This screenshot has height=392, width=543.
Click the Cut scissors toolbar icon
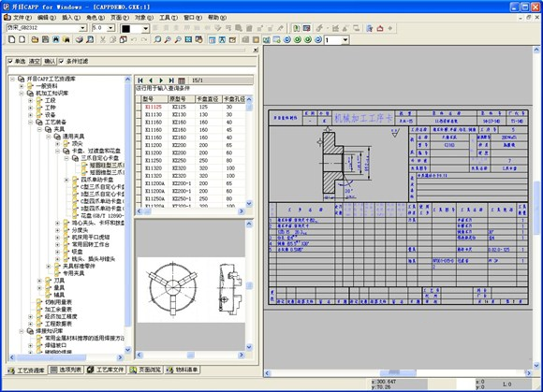coord(102,40)
